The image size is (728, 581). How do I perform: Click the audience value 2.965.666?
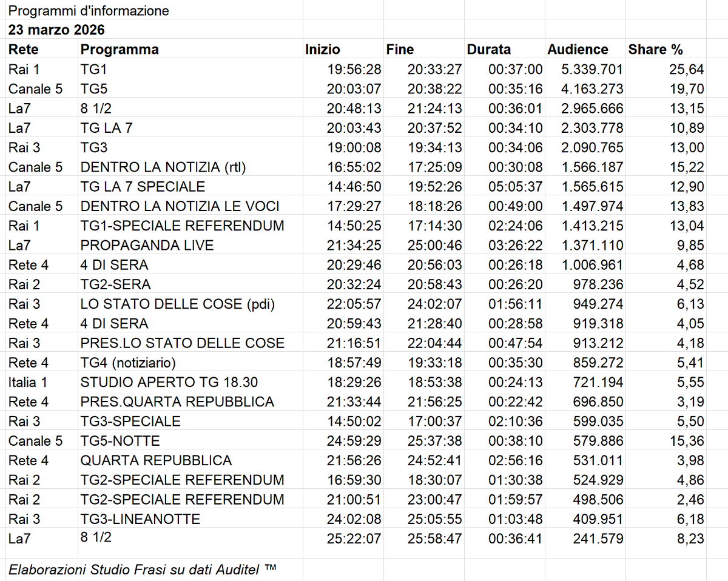(x=592, y=109)
